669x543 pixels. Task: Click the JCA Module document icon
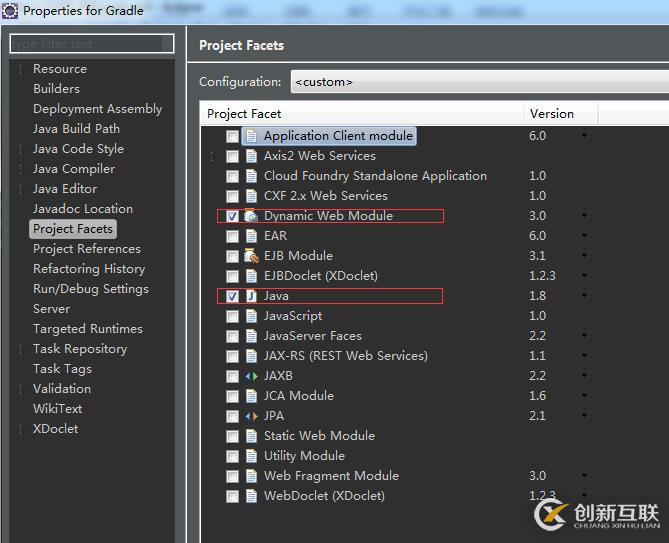(251, 396)
